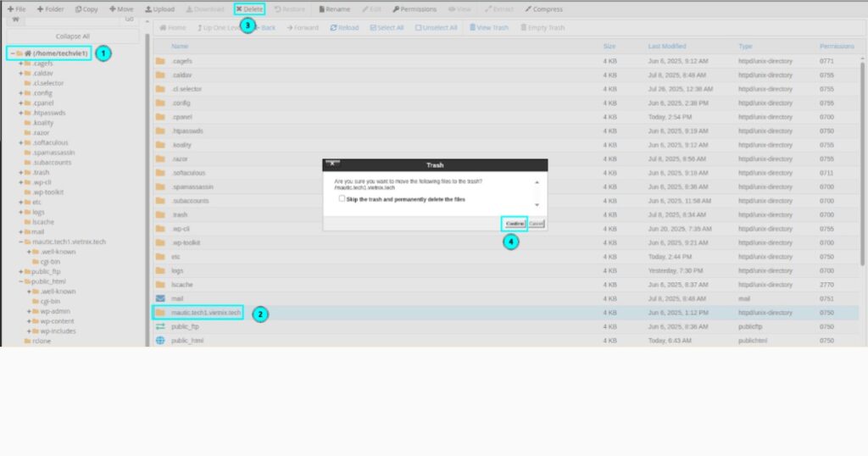Click Select All in the navigation bar
The width and height of the screenshot is (868, 456).
(387, 28)
